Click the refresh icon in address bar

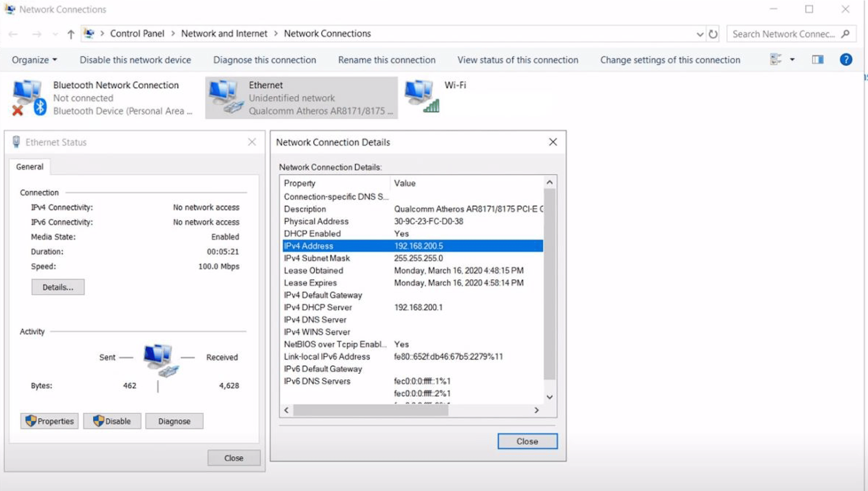tap(713, 34)
